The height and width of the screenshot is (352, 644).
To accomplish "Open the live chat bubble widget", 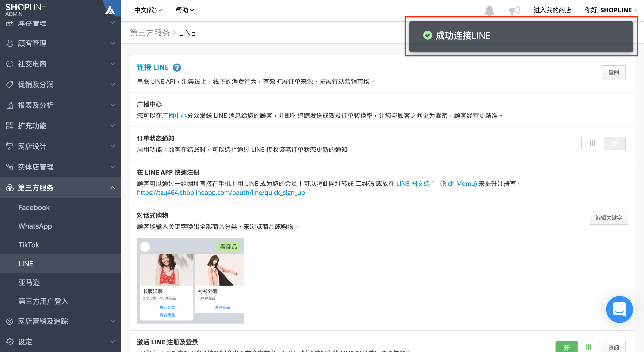I will tap(619, 309).
